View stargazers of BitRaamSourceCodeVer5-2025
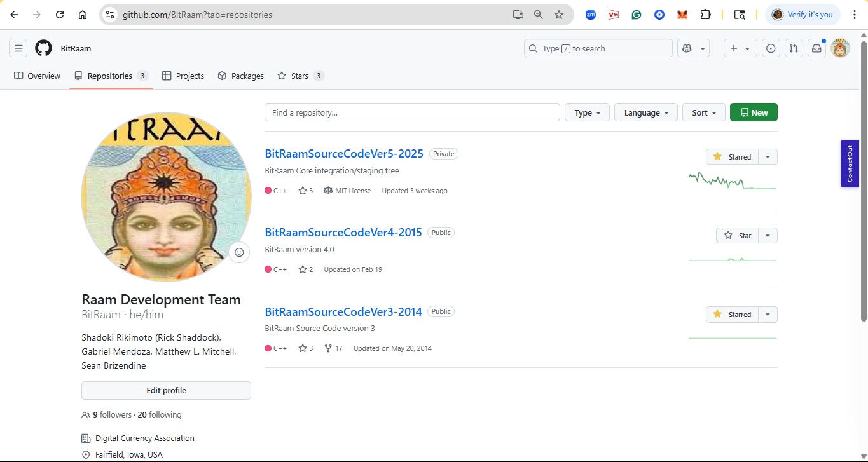The width and height of the screenshot is (868, 462). [x=306, y=191]
